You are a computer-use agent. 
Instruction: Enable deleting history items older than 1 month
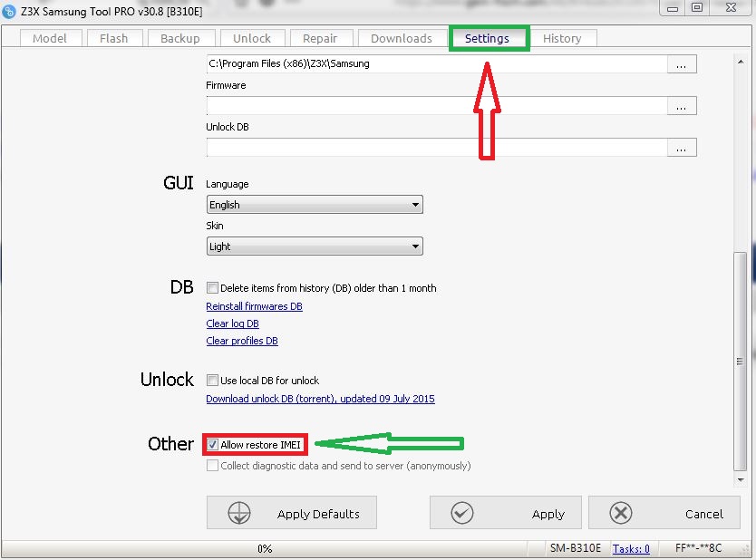click(212, 288)
